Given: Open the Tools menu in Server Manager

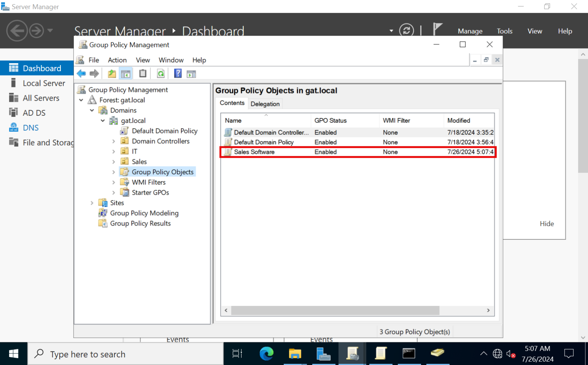Looking at the screenshot, I should click(x=504, y=31).
